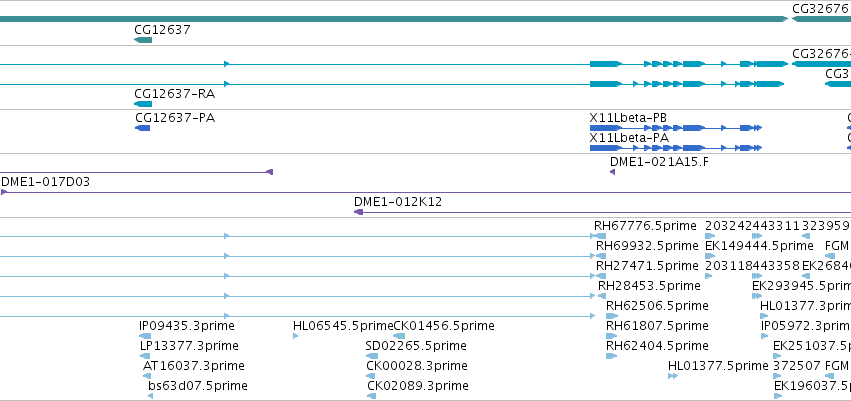Click the teal gene arrow glyph under CG12637

point(143,40)
